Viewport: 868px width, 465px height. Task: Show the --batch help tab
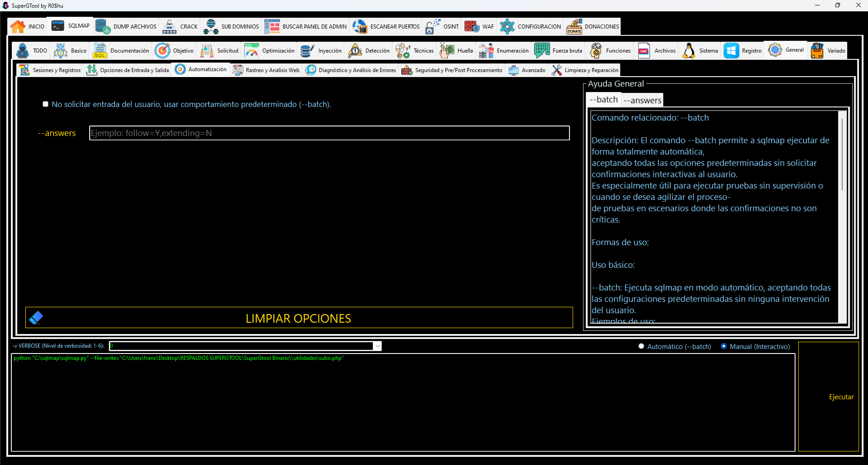click(x=603, y=99)
